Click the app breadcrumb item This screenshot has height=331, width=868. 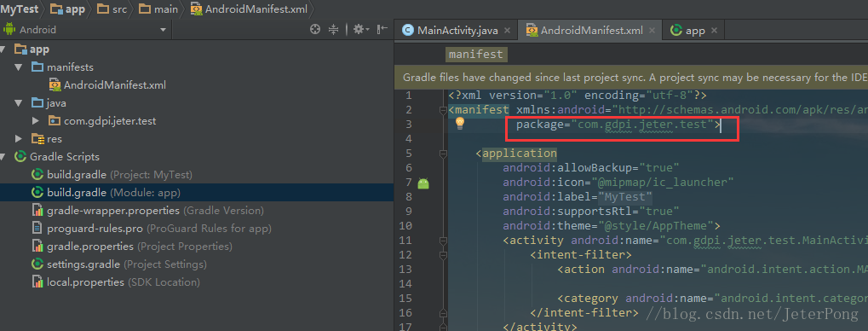(x=68, y=9)
